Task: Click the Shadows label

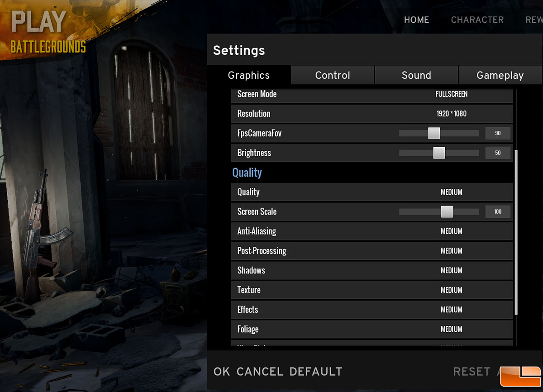Action: (x=251, y=270)
